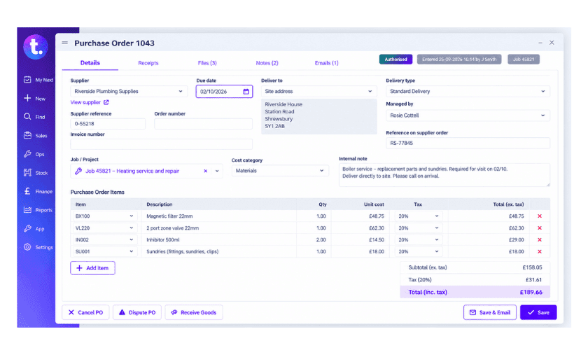Open the Deliver to Site address dropdown
This screenshot has height=364, width=588.
(318, 92)
